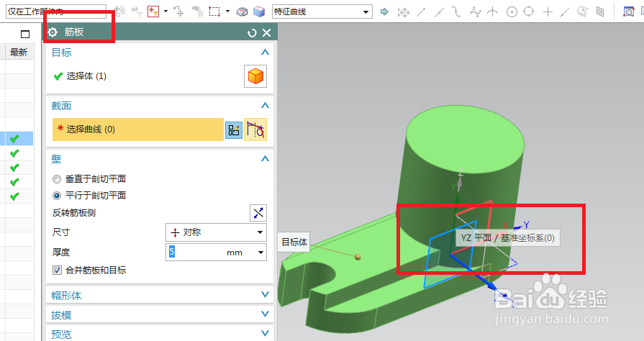Click the 反转筋板侧 reverse direction icon
Viewport: 644px width, 341px height.
(258, 213)
